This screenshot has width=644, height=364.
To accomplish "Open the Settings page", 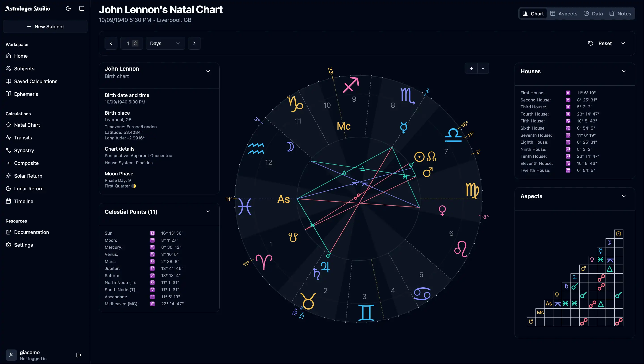I will [23, 245].
